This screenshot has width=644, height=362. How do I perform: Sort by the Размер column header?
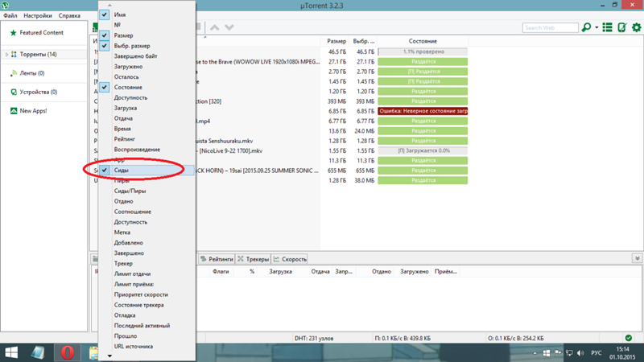pos(336,41)
